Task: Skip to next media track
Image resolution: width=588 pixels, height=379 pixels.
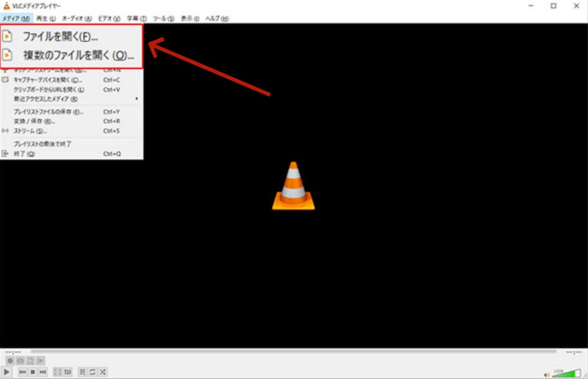Action: click(43, 372)
